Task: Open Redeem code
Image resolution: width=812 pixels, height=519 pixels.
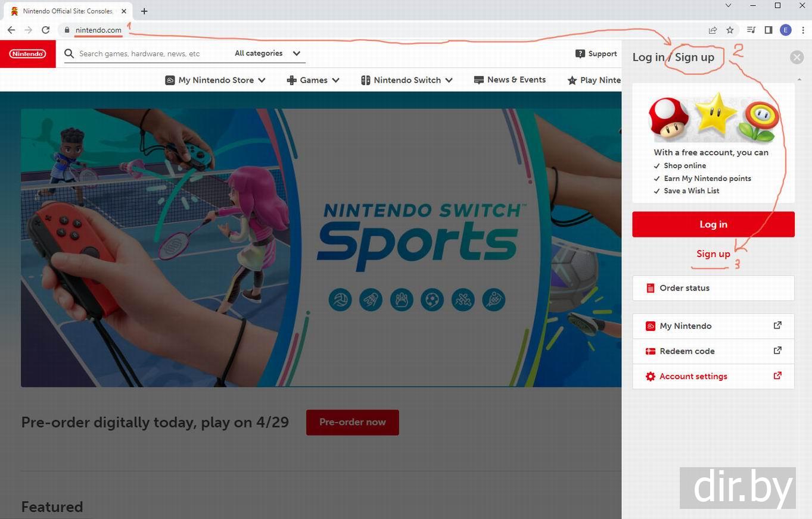Action: click(713, 351)
